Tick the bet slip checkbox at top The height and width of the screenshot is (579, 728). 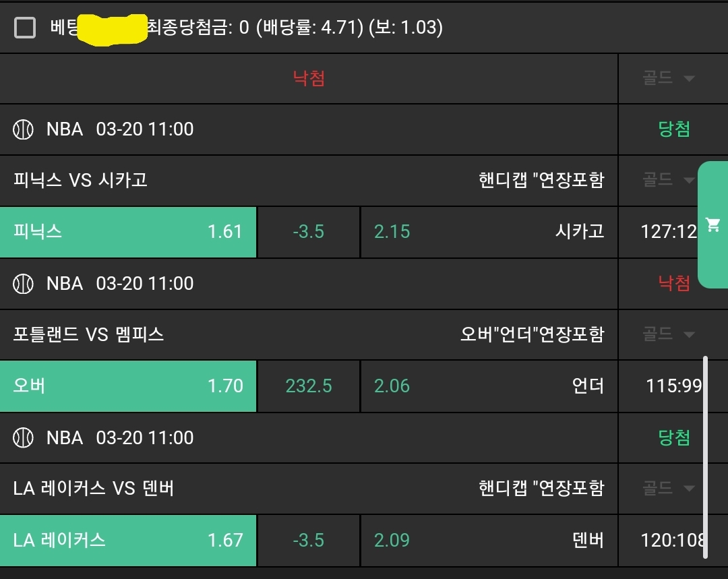click(x=25, y=28)
